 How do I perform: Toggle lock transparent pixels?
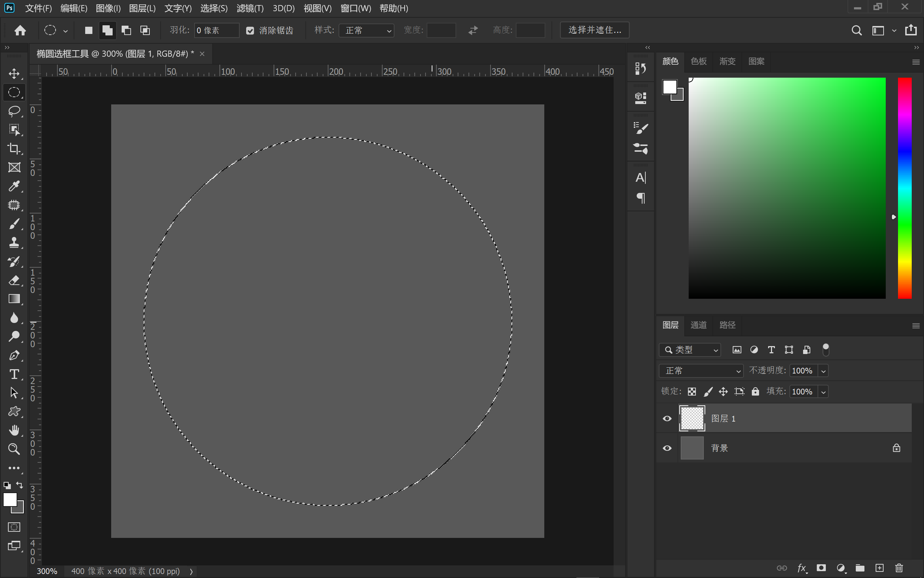692,392
